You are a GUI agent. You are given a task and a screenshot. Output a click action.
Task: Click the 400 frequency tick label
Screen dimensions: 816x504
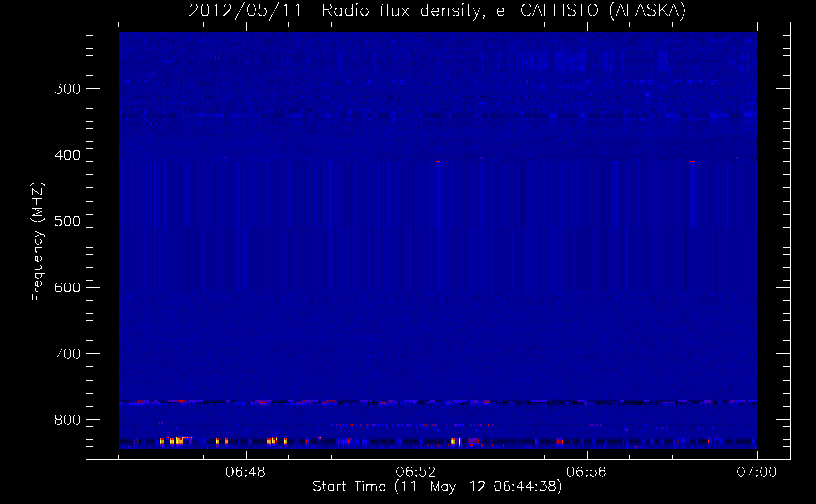tap(68, 155)
